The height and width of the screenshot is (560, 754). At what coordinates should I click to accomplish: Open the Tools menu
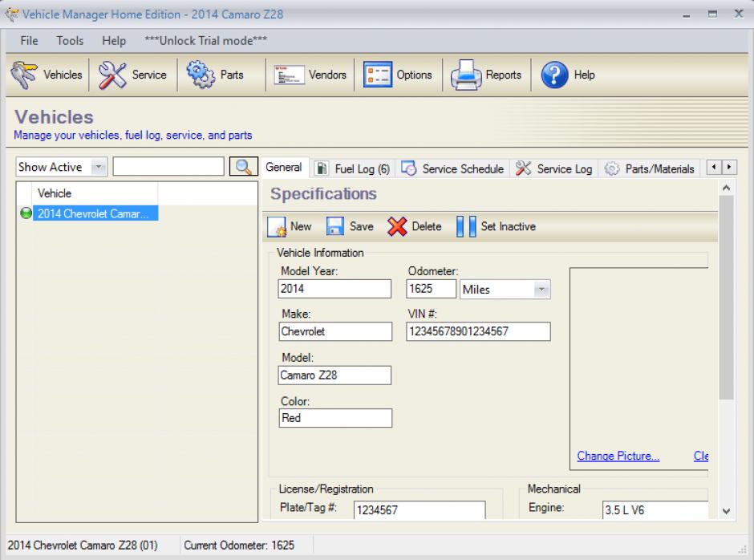pos(70,41)
